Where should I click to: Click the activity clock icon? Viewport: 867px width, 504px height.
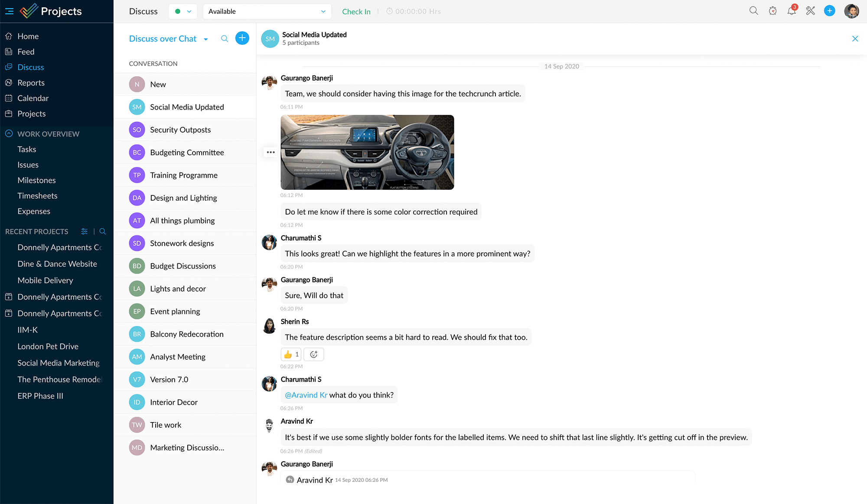pos(772,11)
